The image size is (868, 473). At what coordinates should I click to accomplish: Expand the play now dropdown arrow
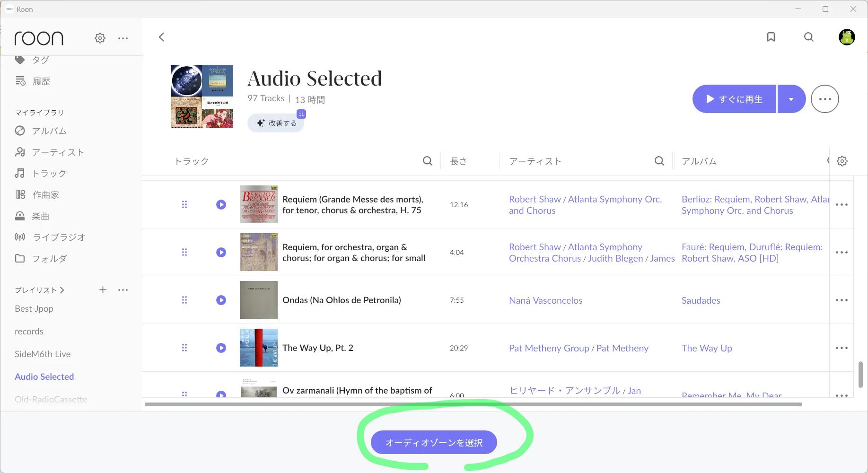click(x=791, y=99)
